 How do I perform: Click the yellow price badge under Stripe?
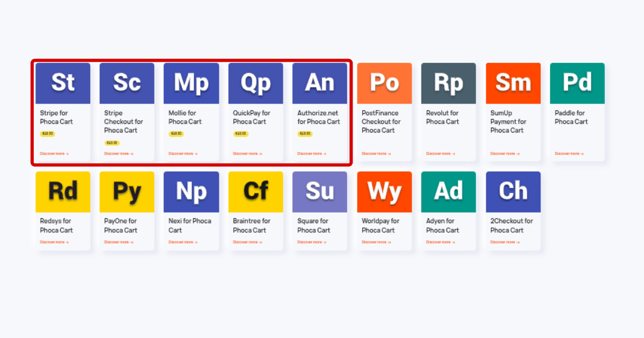coord(47,134)
